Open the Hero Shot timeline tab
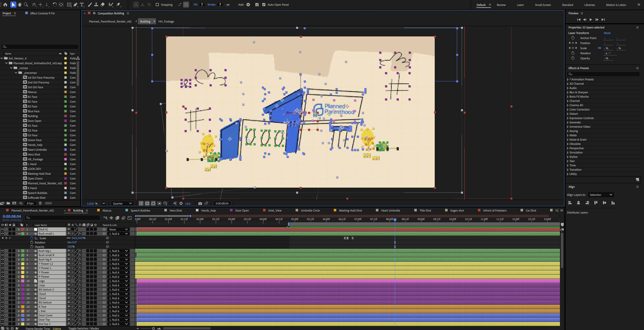Screen dimensions: 644x330 pos(175,210)
